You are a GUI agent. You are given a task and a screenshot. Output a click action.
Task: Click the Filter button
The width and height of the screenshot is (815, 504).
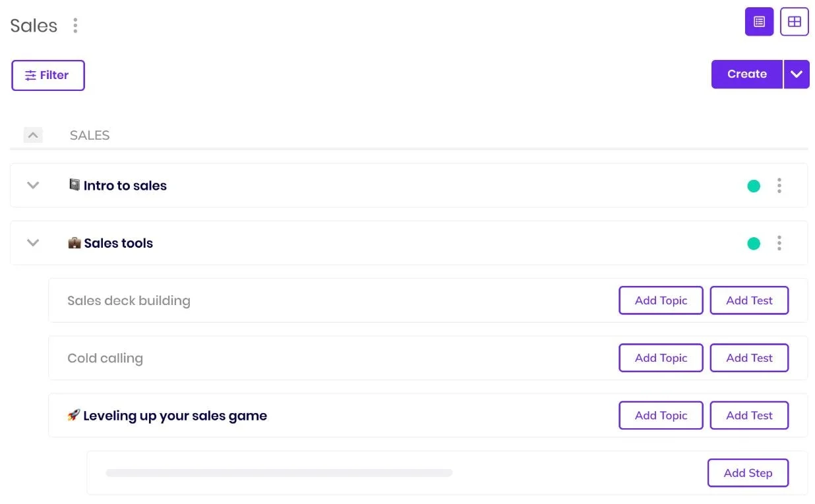(x=48, y=75)
